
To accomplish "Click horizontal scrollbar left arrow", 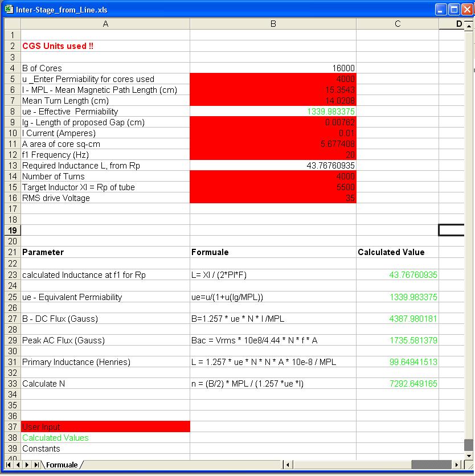I will (288, 465).
